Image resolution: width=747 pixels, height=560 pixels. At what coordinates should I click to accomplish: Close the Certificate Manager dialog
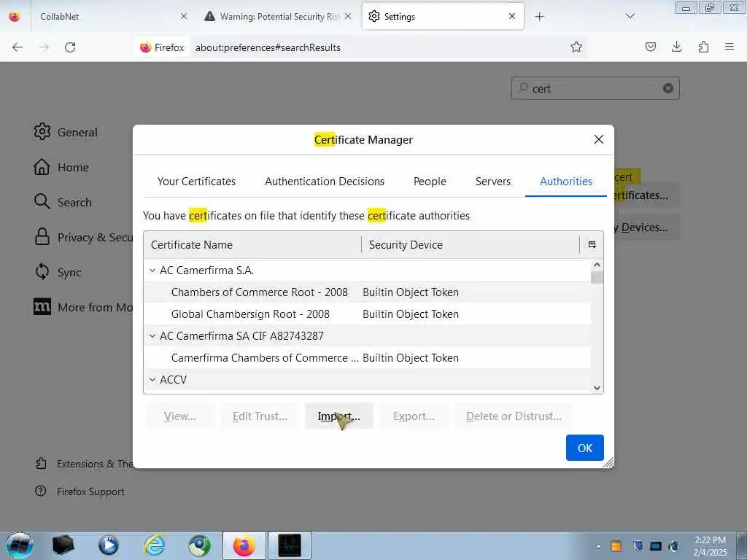click(599, 139)
